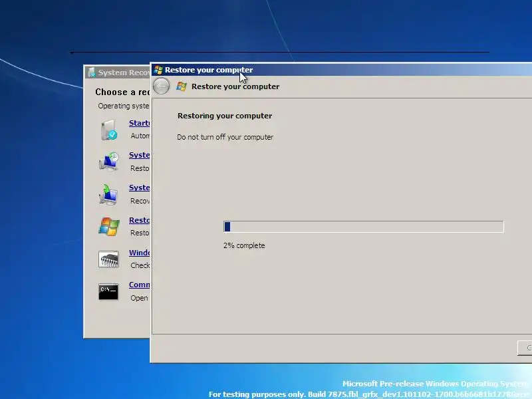Screen dimensions: 532x399
Task: Click the Startup Repair link in System Recovery
Action: click(139, 123)
